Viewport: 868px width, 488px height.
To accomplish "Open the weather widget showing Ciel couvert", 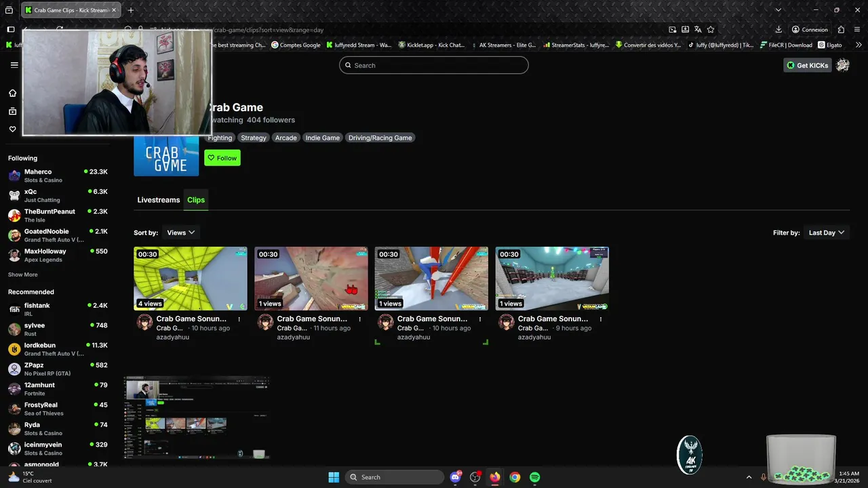I will click(x=28, y=477).
